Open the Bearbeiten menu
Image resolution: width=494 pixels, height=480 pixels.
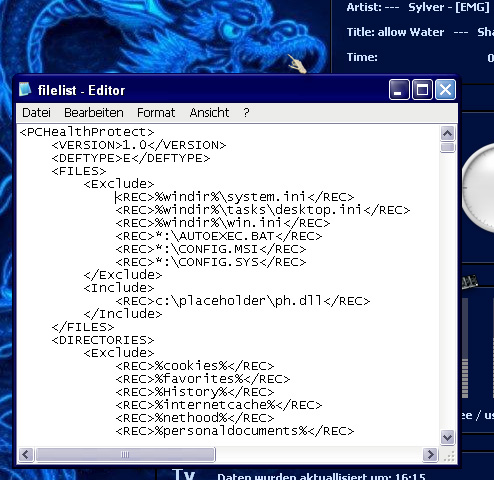click(x=94, y=113)
